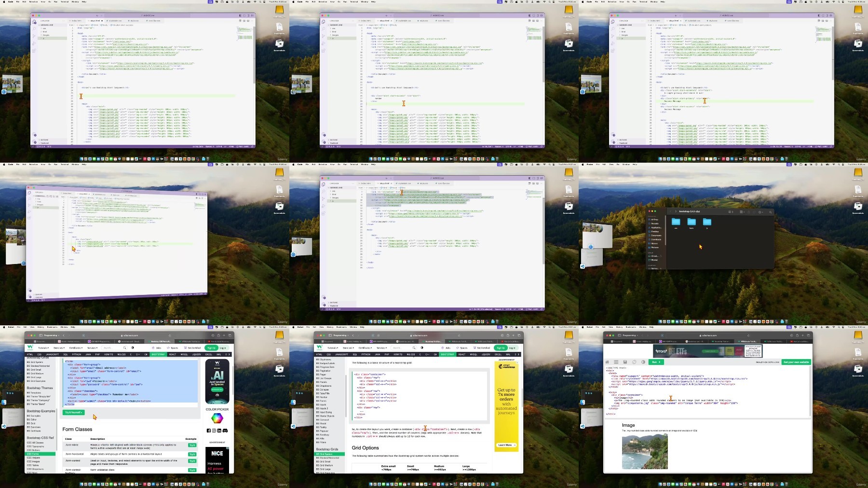The height and width of the screenshot is (488, 868).
Task: Open BS Glyphicons in the sidebar
Action: click(x=324, y=360)
